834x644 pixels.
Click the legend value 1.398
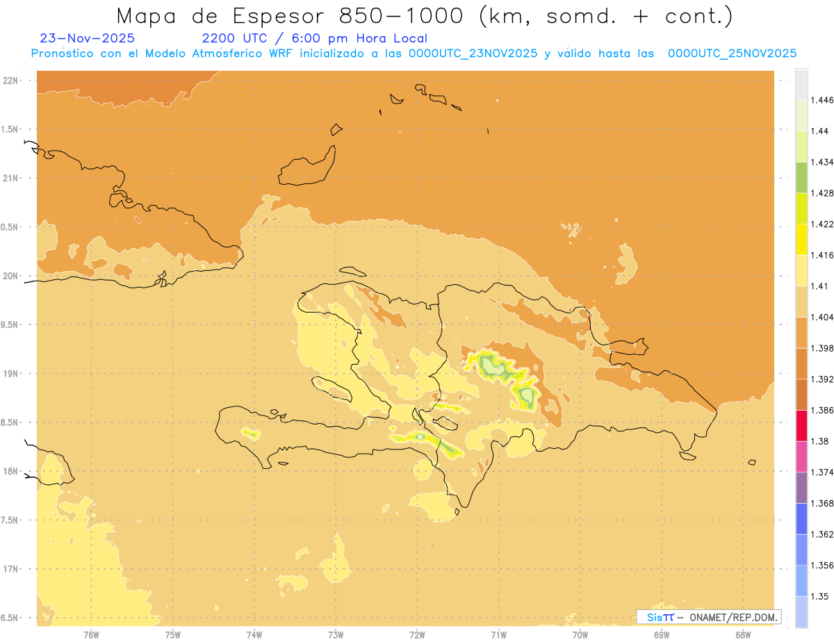pyautogui.click(x=824, y=348)
